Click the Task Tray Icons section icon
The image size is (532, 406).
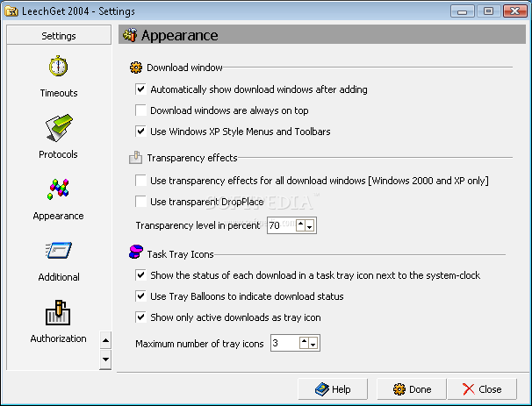[136, 253]
